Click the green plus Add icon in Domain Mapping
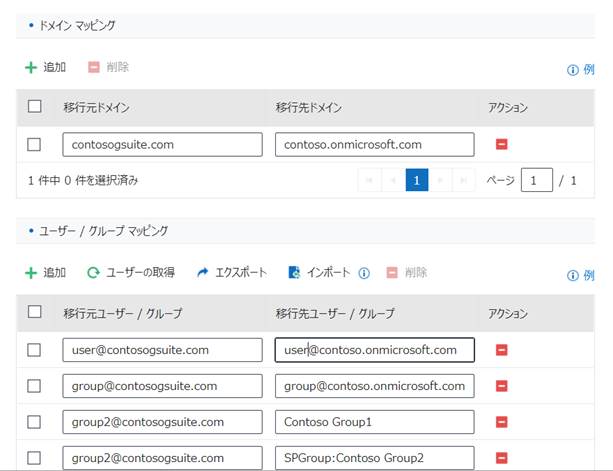 point(31,67)
